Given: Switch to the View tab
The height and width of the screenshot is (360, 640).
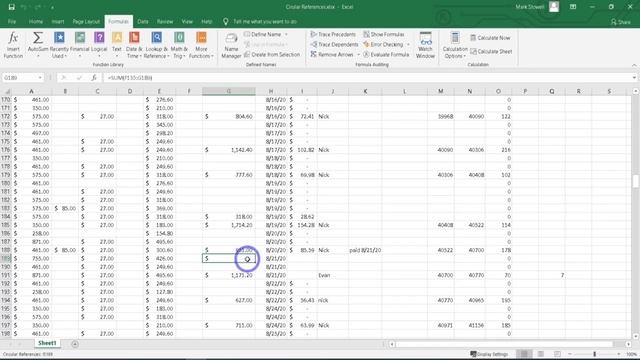Looking at the screenshot, I should 187,22.
